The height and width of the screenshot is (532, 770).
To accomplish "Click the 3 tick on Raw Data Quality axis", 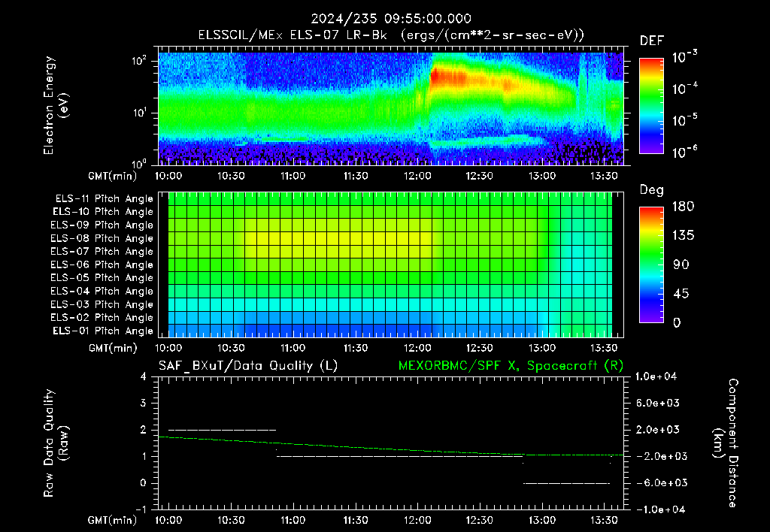I will [x=143, y=403].
